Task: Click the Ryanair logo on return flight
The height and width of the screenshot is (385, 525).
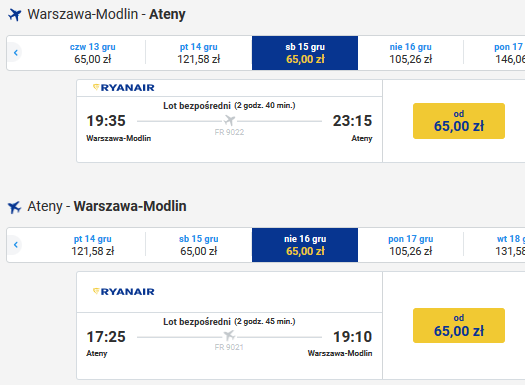Action: tap(124, 292)
